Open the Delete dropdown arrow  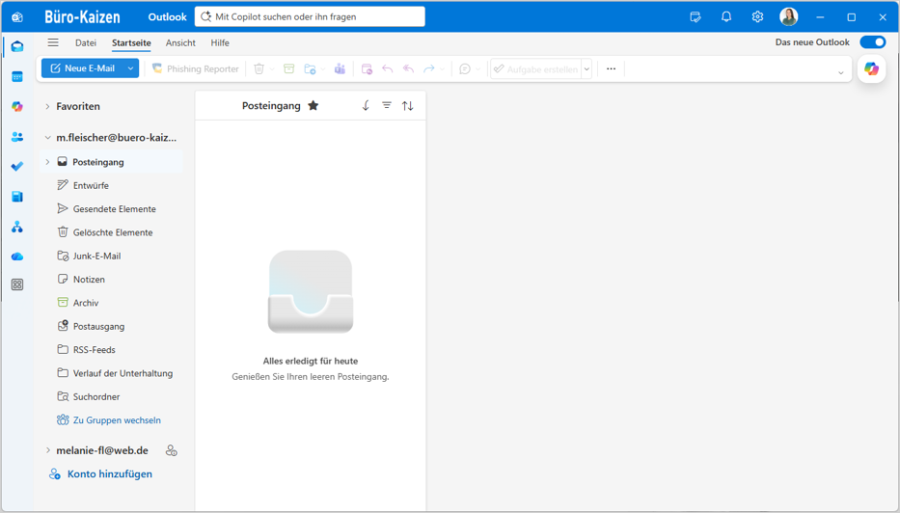pyautogui.click(x=272, y=69)
